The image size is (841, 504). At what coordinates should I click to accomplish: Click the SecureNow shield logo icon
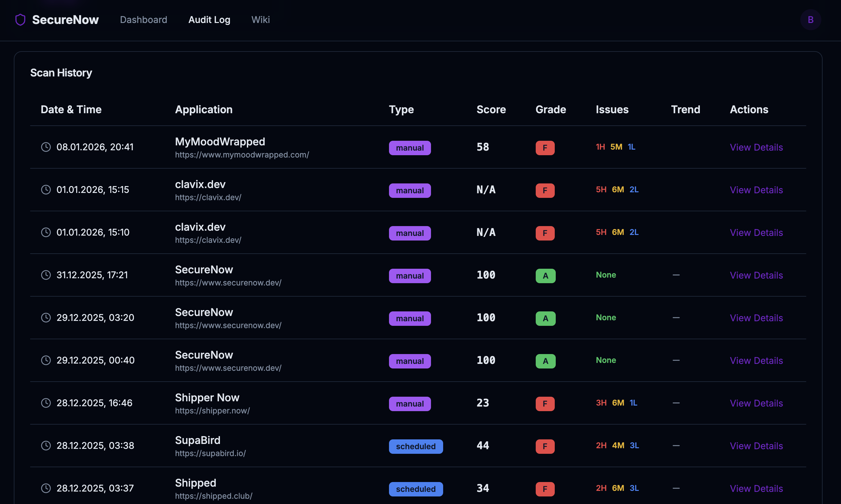pos(20,20)
